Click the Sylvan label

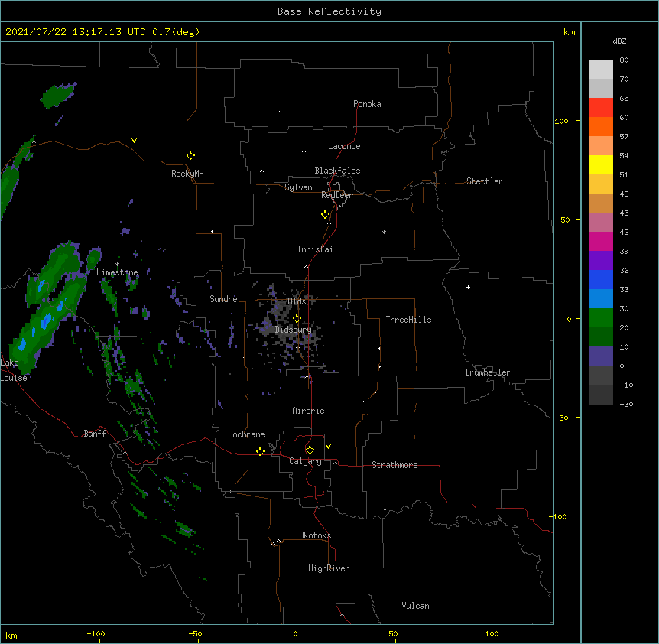tap(298, 187)
